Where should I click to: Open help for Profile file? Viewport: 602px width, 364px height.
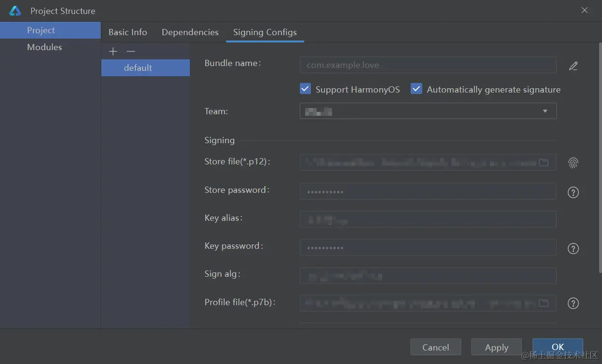pos(573,303)
